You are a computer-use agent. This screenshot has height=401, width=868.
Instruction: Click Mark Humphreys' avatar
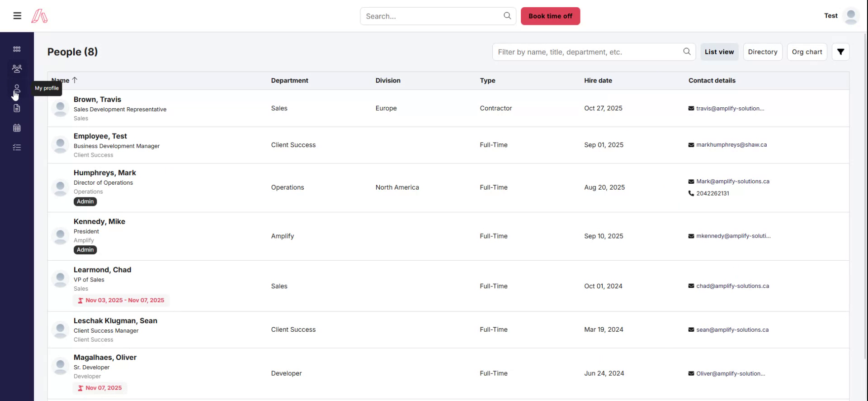point(60,187)
